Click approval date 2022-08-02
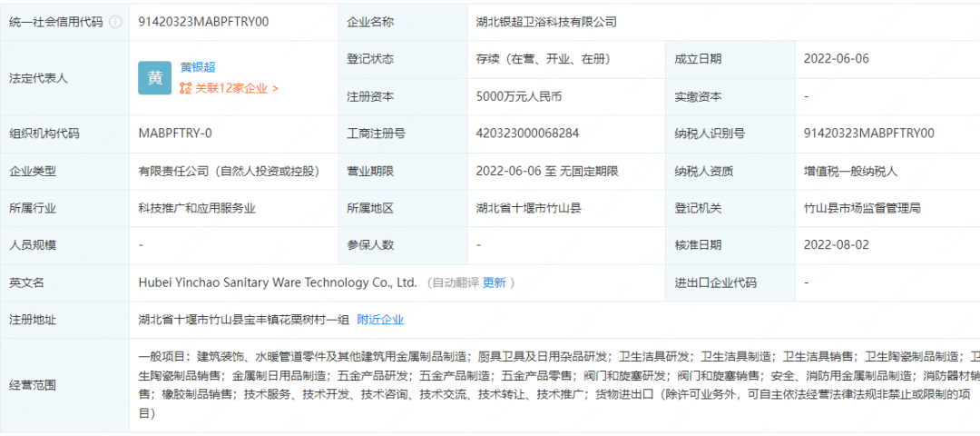 point(837,245)
